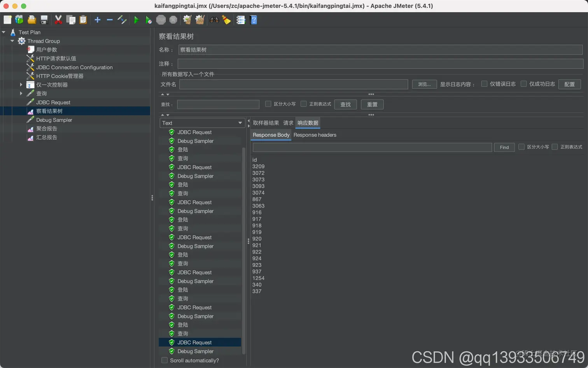Viewport: 588px width, 368px height.
Task: Select JDBC Request in the test plan tree
Action: click(53, 102)
